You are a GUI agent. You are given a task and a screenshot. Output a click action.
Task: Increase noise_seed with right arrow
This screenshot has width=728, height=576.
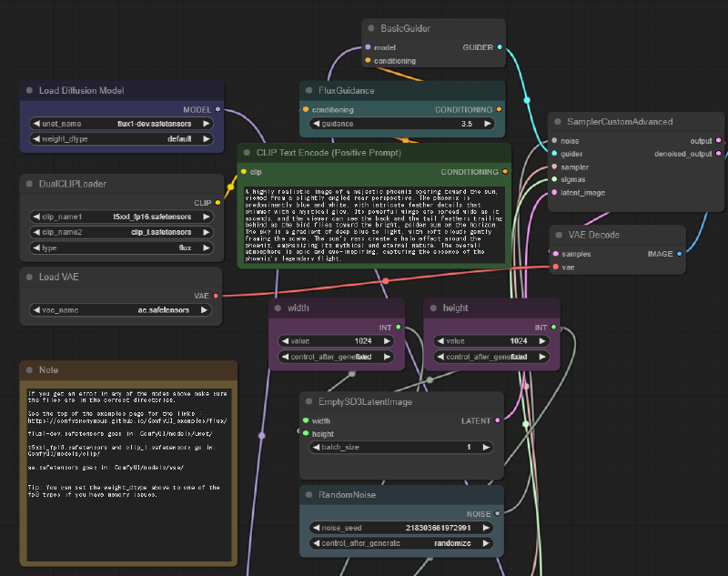coord(486,528)
